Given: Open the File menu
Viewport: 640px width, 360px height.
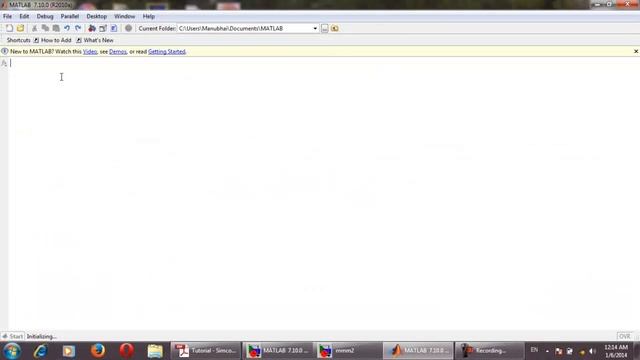Looking at the screenshot, I should (7, 16).
